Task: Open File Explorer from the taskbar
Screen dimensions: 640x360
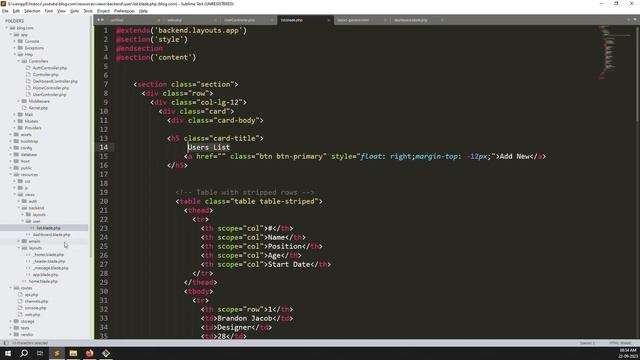Action: point(73,353)
